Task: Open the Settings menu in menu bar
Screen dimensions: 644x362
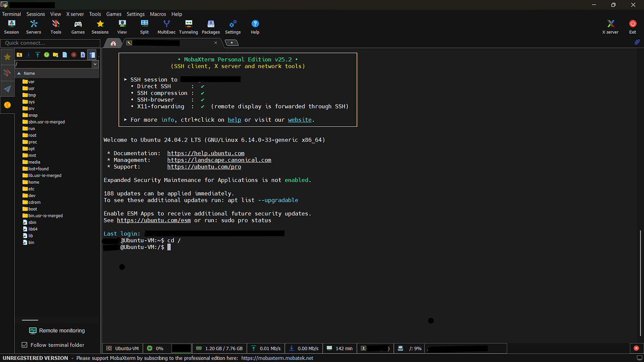Action: point(135,14)
